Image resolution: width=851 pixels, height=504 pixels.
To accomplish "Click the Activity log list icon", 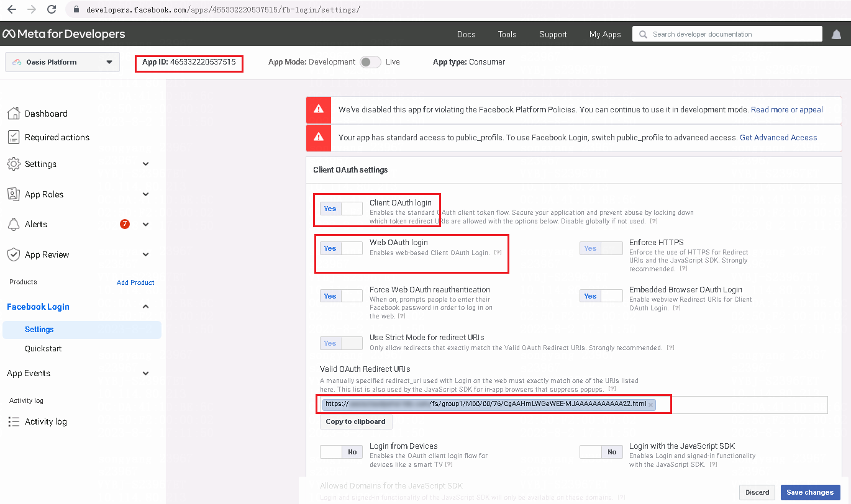I will point(13,421).
